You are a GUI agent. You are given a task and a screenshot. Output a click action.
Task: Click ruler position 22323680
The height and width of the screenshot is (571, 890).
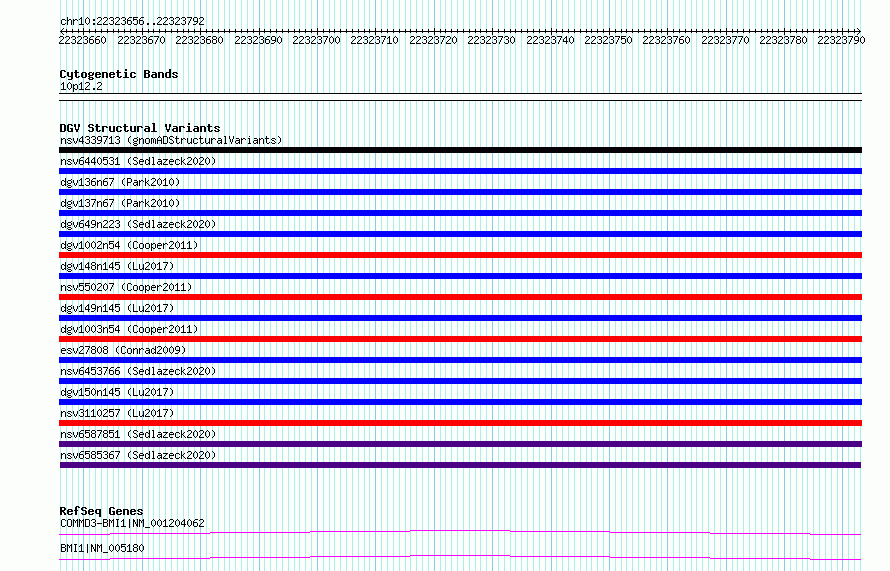(199, 40)
